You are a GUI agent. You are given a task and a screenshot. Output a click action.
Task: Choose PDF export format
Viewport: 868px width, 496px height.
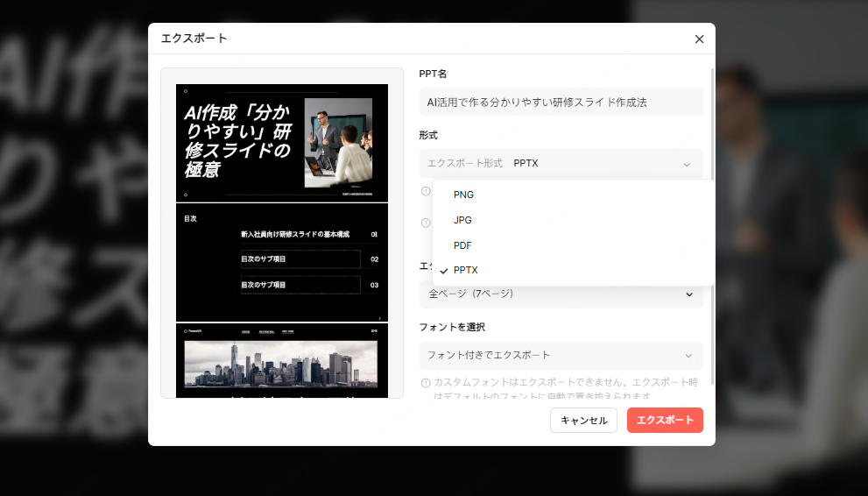click(573, 245)
